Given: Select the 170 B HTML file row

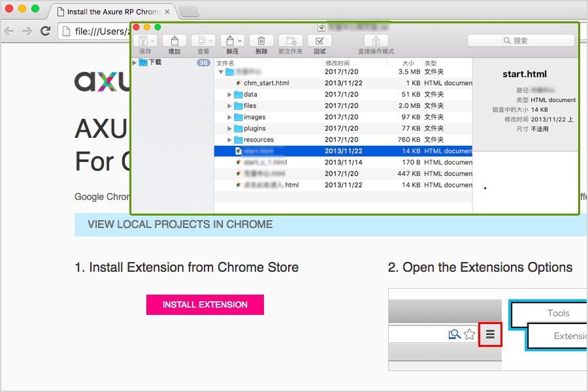Looking at the screenshot, I should click(343, 162).
